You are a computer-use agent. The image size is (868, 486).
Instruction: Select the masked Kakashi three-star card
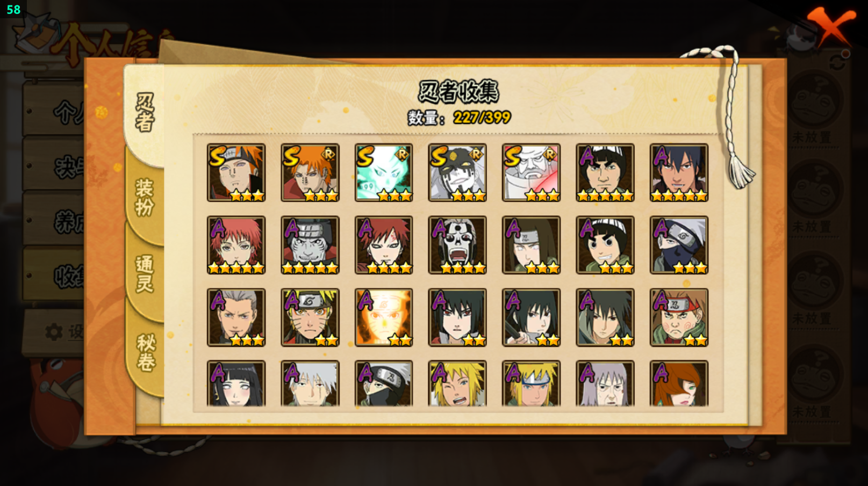pos(679,245)
